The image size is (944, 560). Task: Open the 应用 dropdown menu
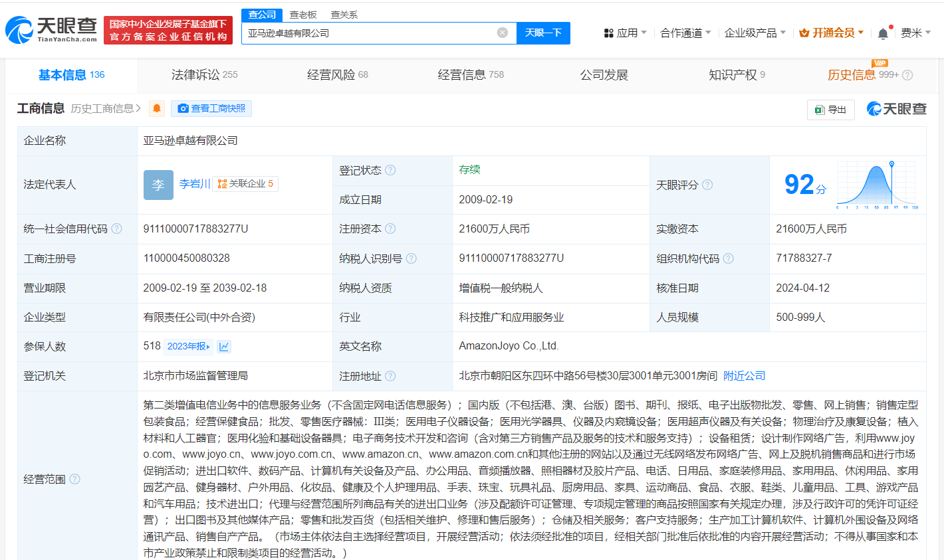[625, 33]
